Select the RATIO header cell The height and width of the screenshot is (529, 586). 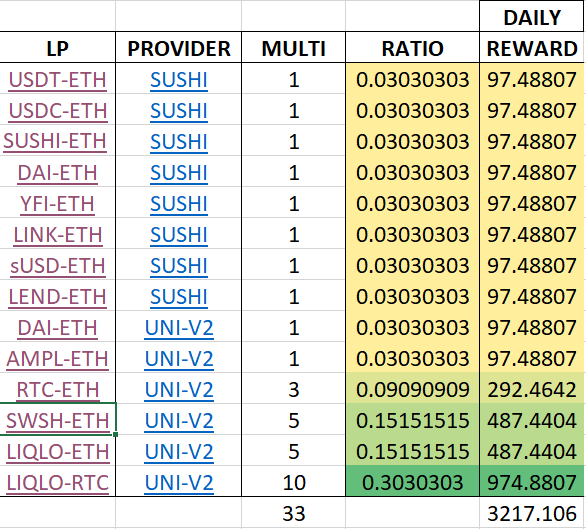413,47
